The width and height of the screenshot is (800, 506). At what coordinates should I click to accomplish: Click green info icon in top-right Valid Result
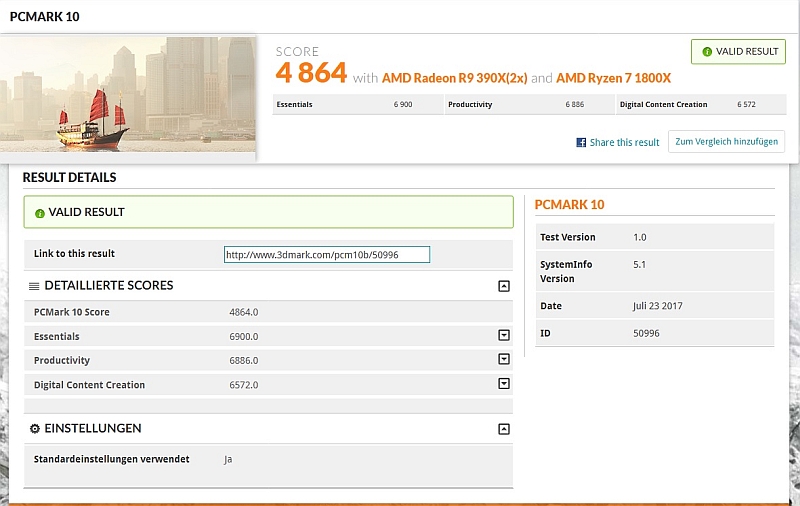click(707, 52)
